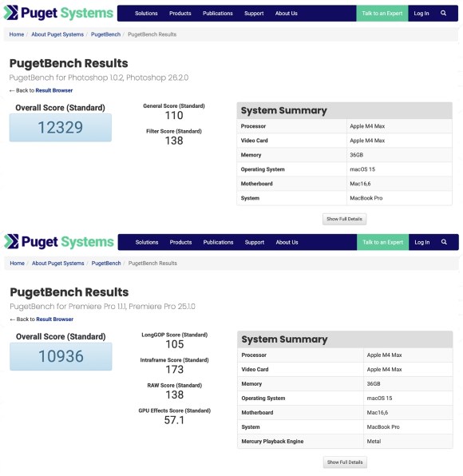The height and width of the screenshot is (476, 463).
Task: Click the search magnifier icon in top navbar
Action: (443, 13)
